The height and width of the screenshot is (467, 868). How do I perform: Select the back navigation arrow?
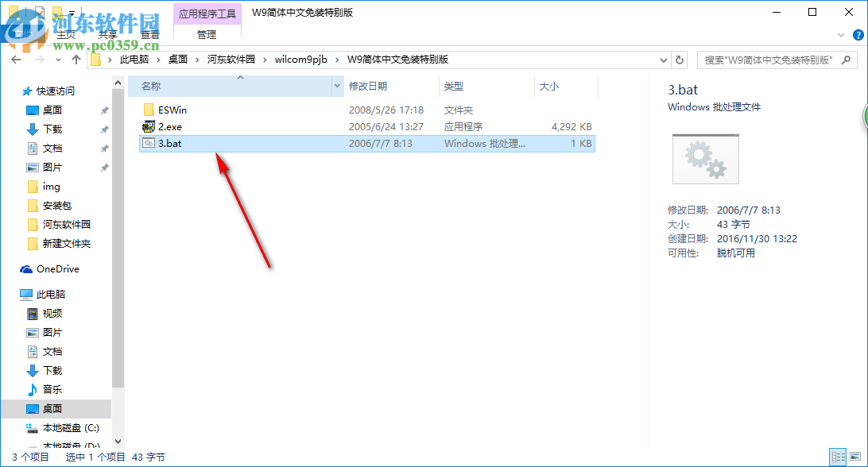[16, 59]
